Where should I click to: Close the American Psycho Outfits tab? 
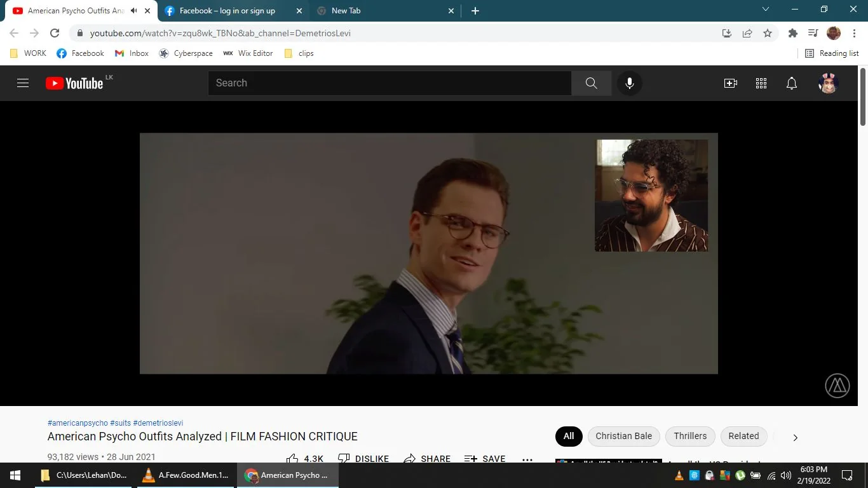tap(147, 11)
